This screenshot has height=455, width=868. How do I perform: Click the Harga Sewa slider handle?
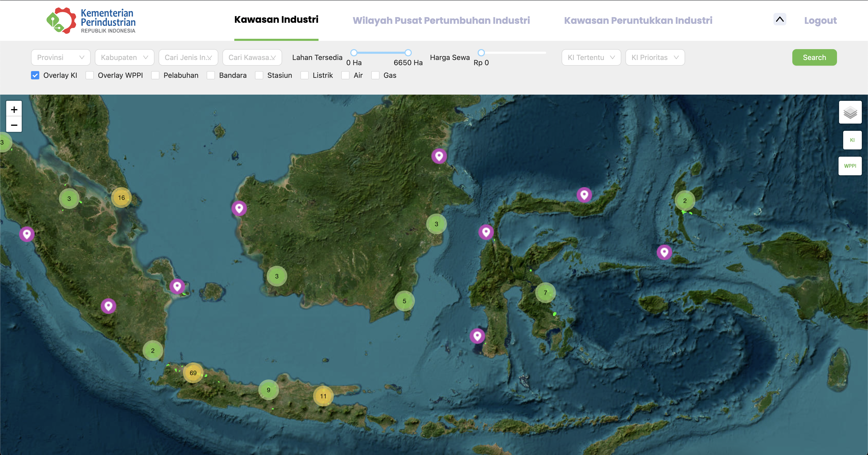(x=481, y=53)
